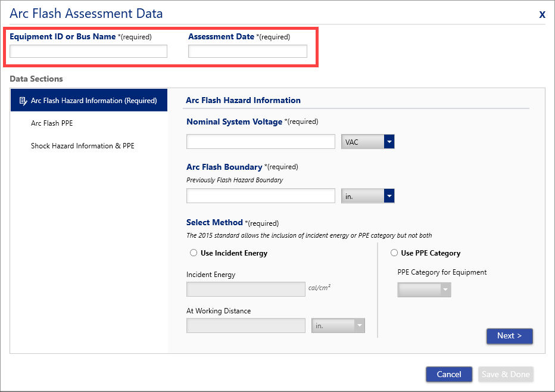Close the Arc Flash Assessment Data dialog
Viewport: 555px width, 392px height.
click(x=542, y=14)
